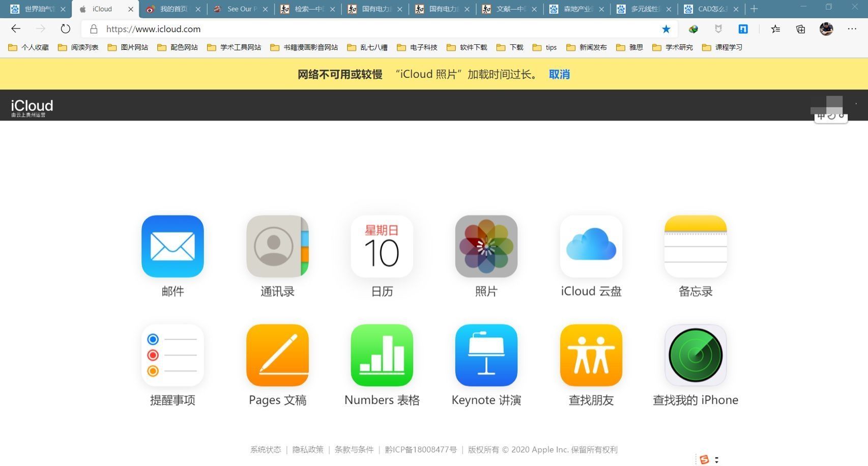868x466 pixels.
Task: Open the Collections toolbar icon
Action: pos(800,29)
